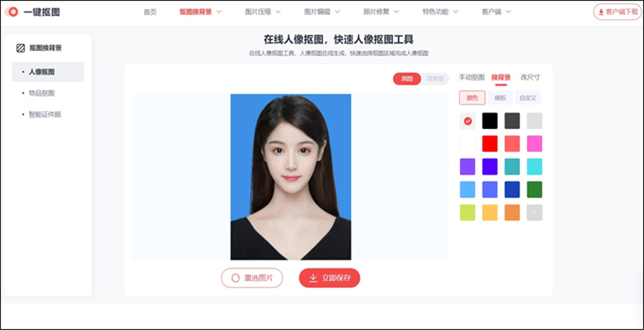Choose the orange color swatch
644x330 pixels.
pyautogui.click(x=512, y=213)
